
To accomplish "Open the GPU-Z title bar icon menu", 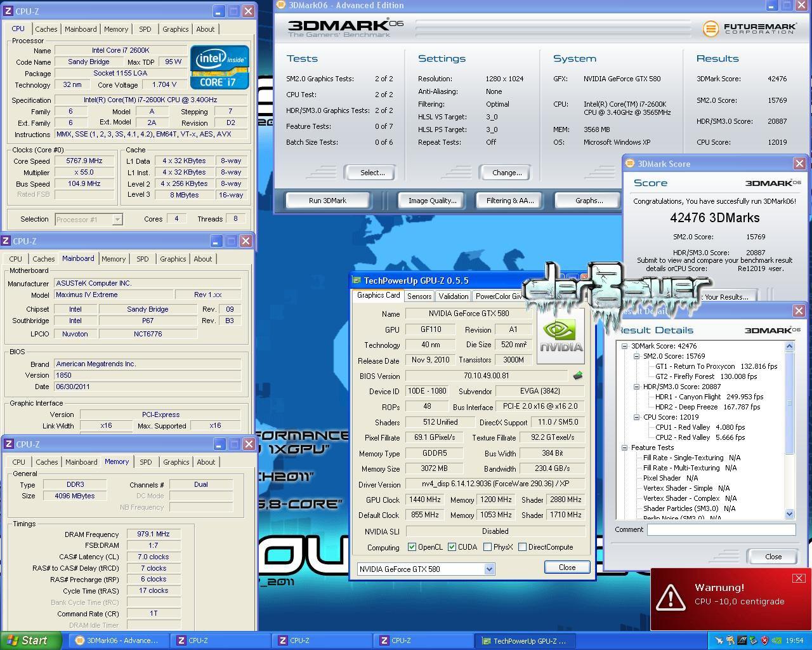I will (357, 280).
